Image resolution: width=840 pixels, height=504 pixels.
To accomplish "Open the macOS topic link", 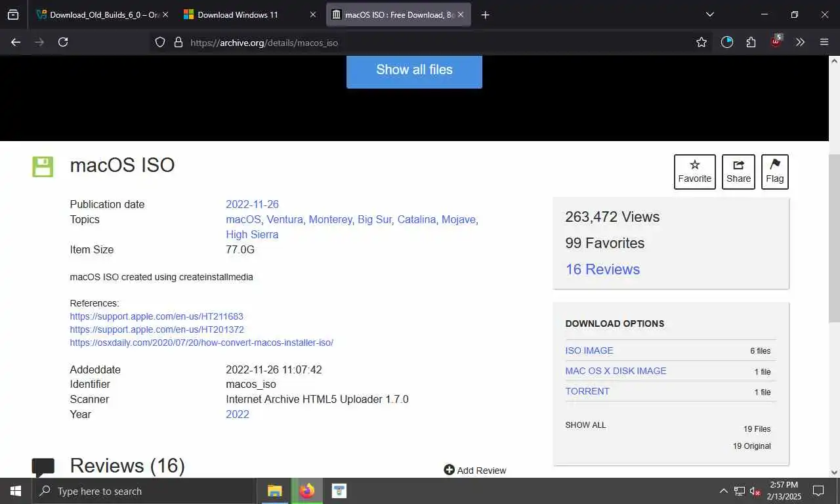I will 243,219.
